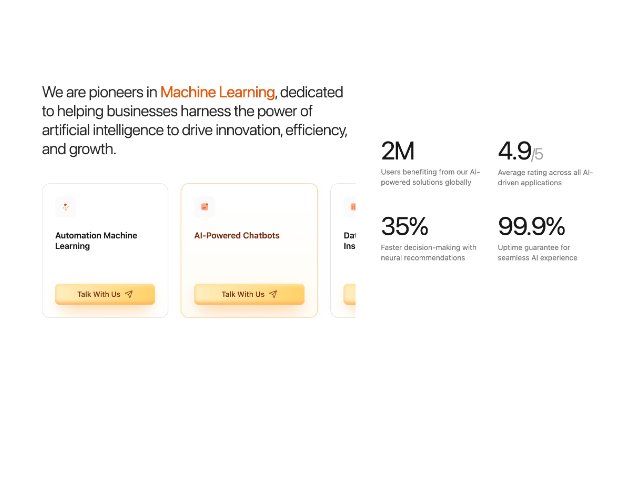Screen dimensions: 640x480
Task: Click the 'Average rating across all AI-driven applications' text
Action: pos(545,177)
